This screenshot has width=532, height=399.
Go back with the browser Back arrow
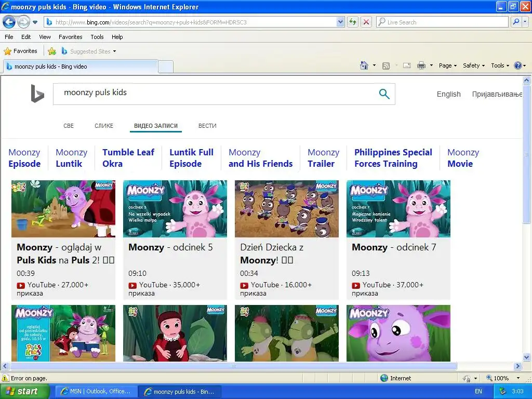(9, 22)
